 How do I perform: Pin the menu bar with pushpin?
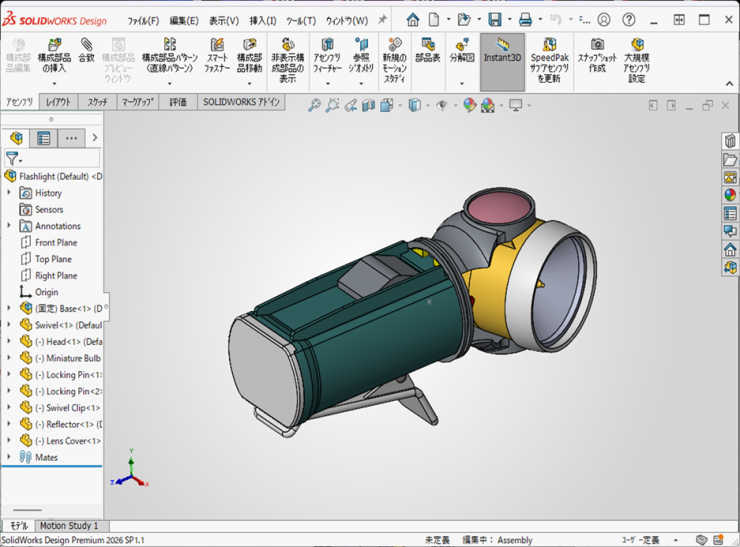[382, 20]
